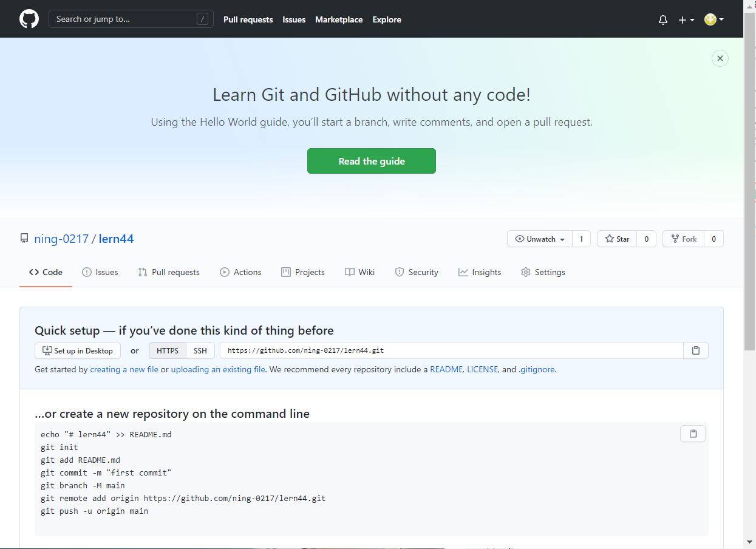Click the create a new repository heading
The image size is (756, 549).
click(172, 414)
